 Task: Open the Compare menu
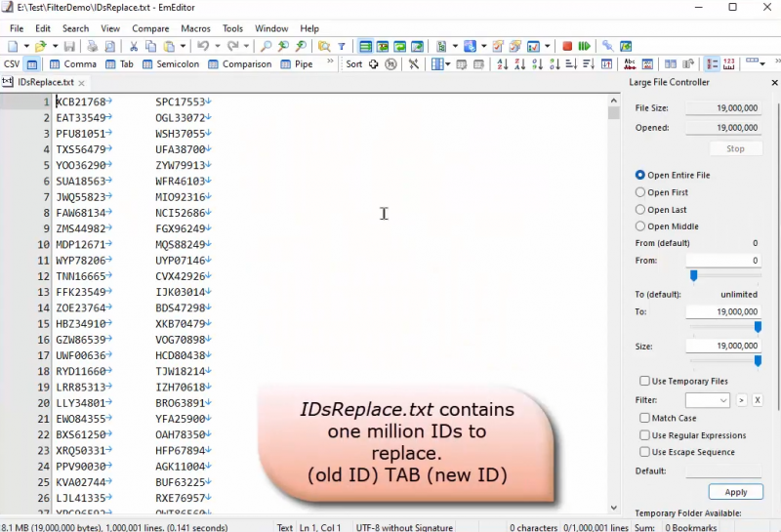point(150,28)
